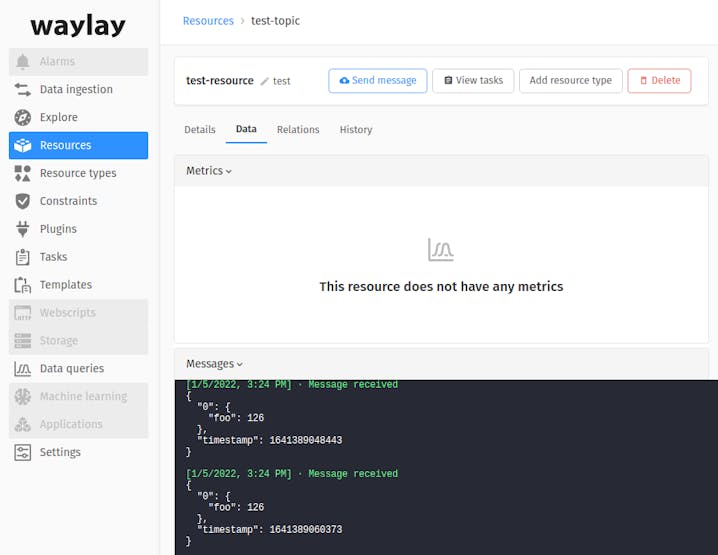Go to the History tab
This screenshot has width=718, height=555.
click(355, 130)
